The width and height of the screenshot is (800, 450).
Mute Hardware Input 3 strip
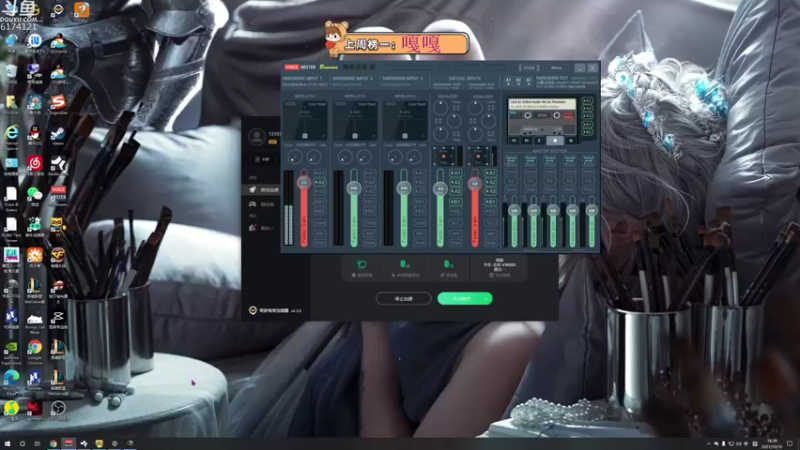420,243
